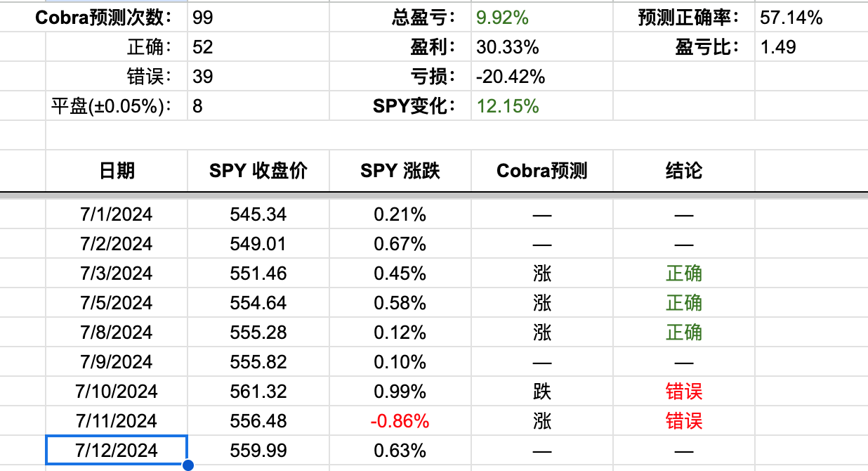Select the 跌 prediction cell

(x=541, y=391)
